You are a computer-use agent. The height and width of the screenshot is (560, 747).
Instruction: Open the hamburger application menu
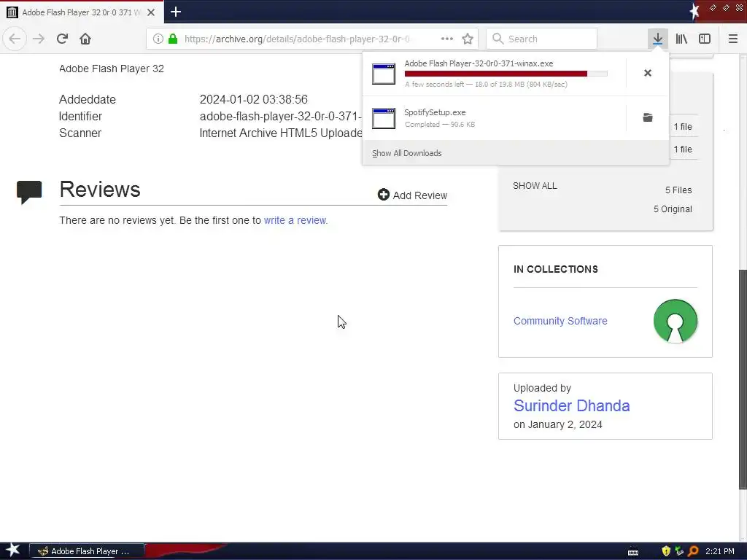733,39
